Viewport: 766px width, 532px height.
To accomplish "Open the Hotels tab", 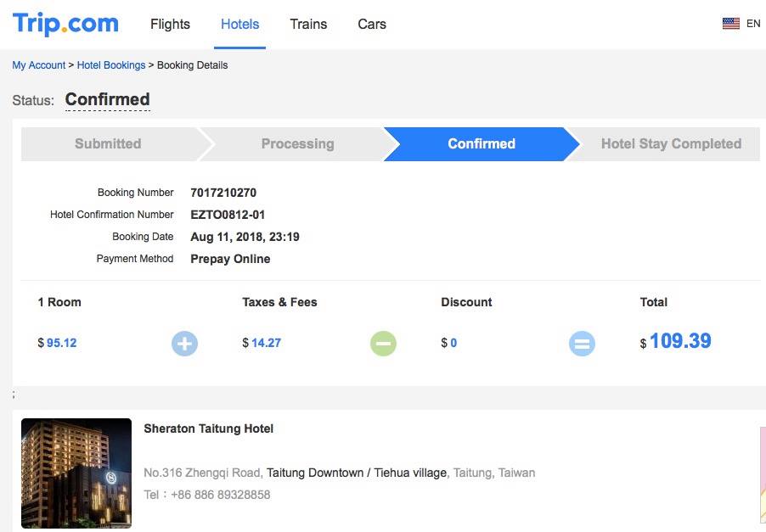I will [239, 24].
